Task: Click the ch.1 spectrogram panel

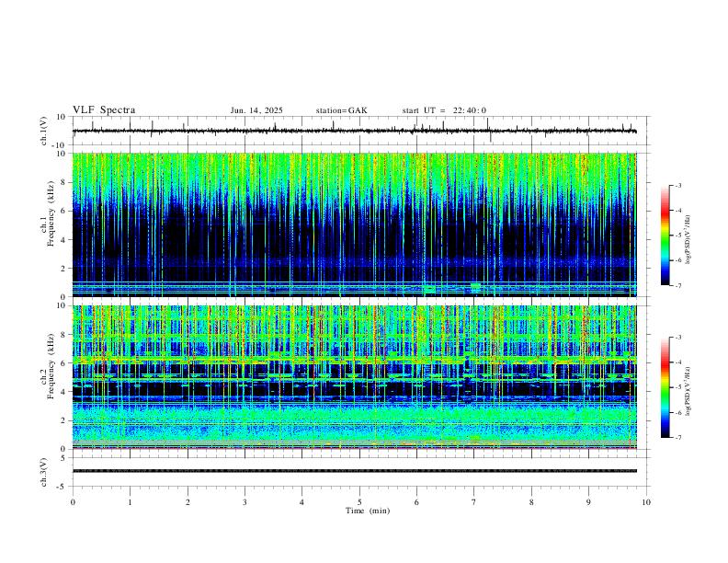Action: click(x=354, y=224)
